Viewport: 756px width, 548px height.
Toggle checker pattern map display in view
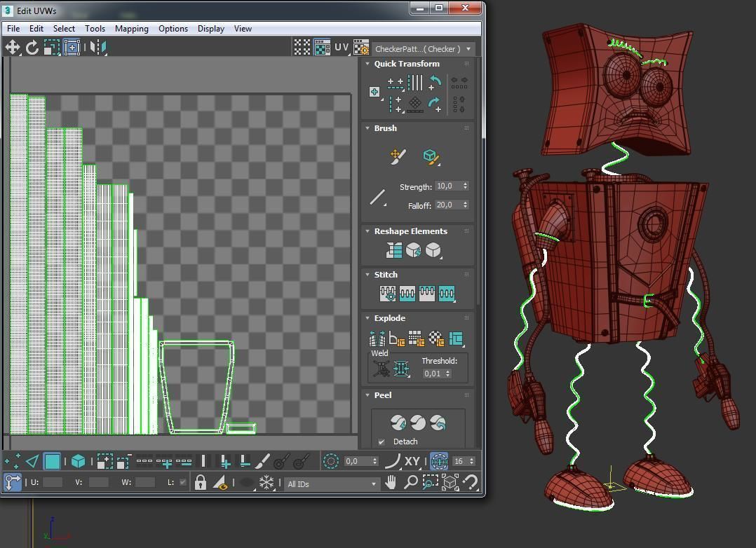322,47
